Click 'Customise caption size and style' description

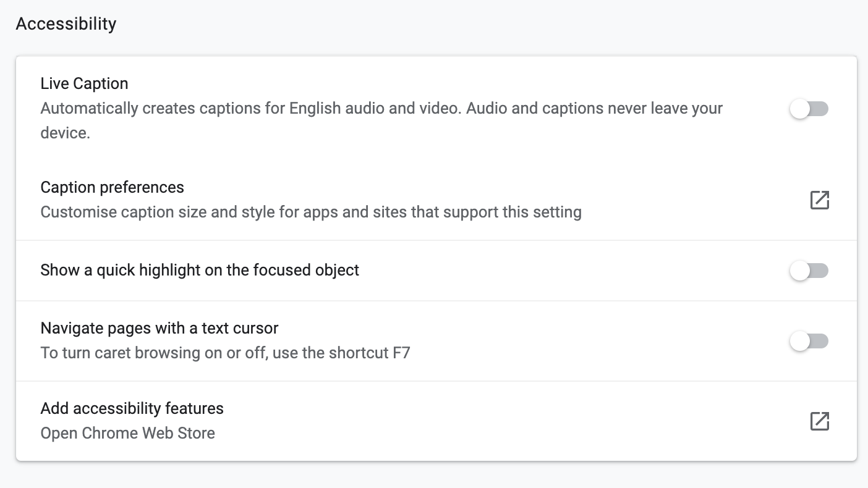[310, 212]
